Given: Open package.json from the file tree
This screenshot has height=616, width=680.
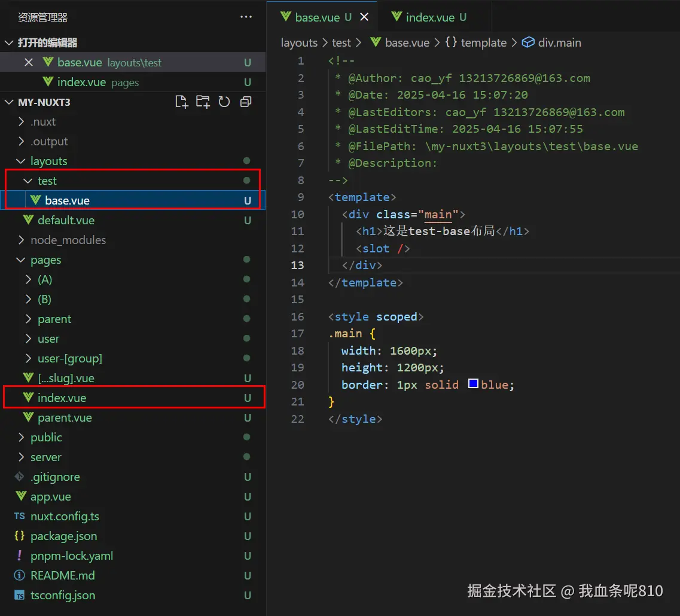Looking at the screenshot, I should pyautogui.click(x=63, y=536).
